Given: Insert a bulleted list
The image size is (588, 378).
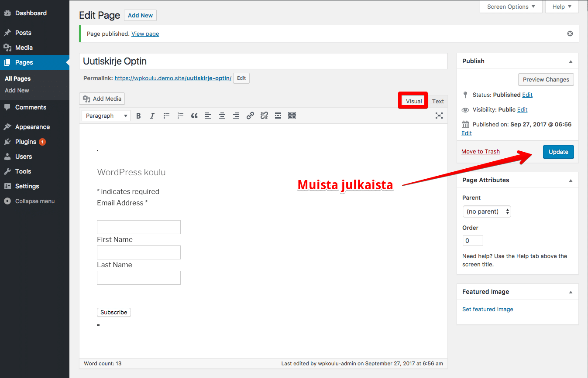Looking at the screenshot, I should coord(166,116).
